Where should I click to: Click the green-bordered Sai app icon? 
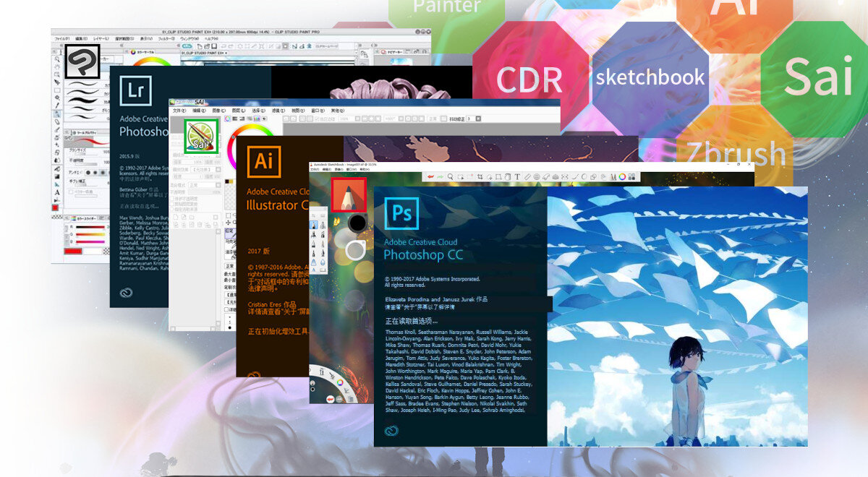[200, 136]
